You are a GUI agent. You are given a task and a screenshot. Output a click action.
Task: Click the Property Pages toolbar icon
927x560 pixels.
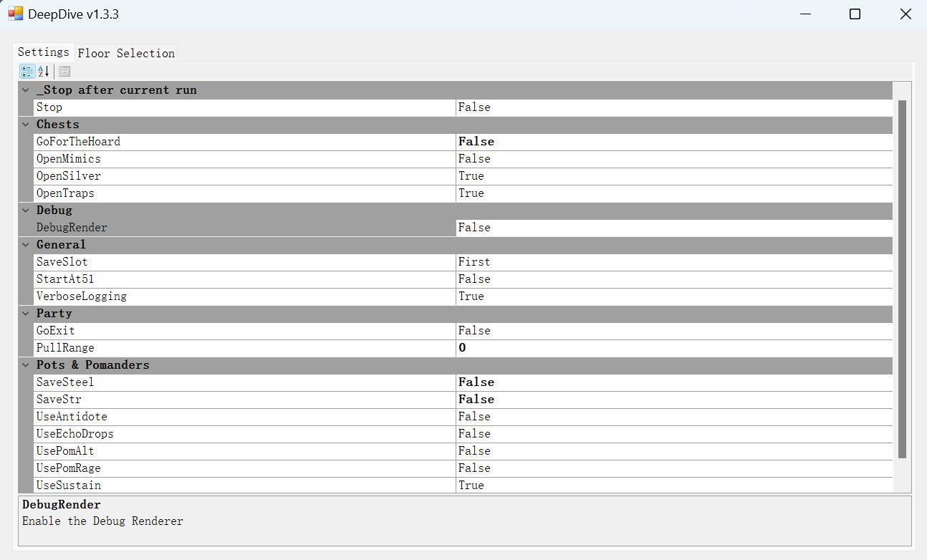[64, 72]
